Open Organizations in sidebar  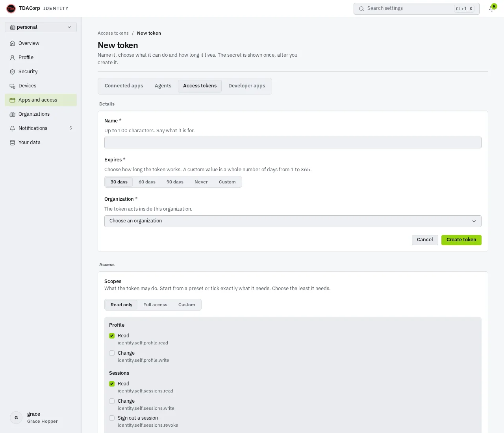[41, 114]
